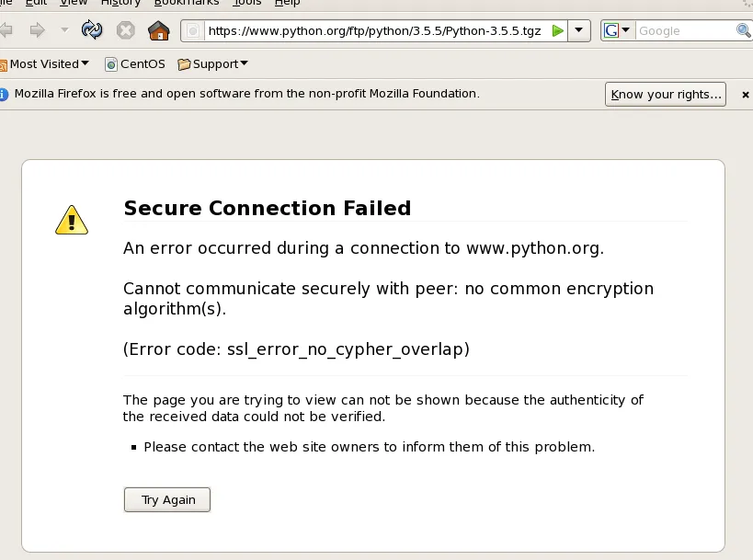The height and width of the screenshot is (560, 753).
Task: Expand the URL bar history dropdown
Action: [x=579, y=30]
